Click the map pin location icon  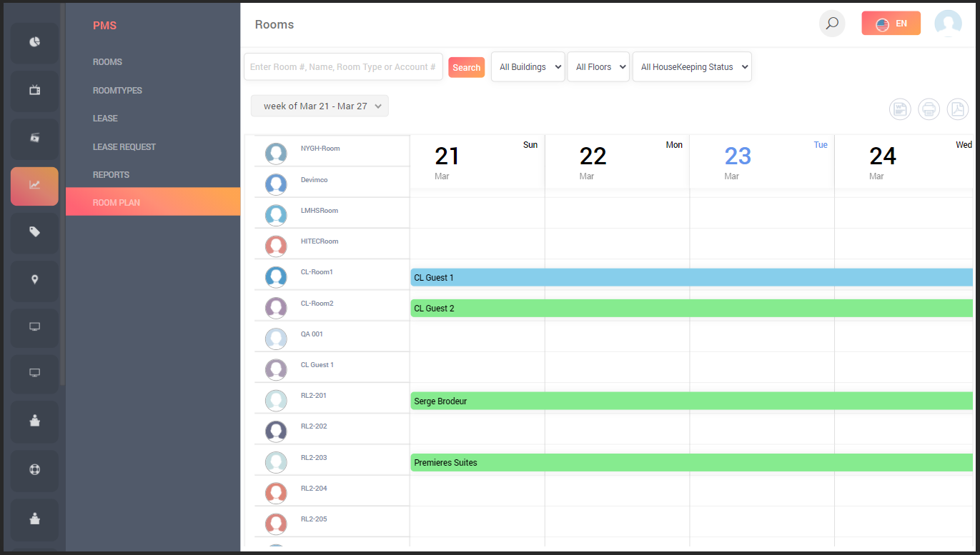pos(34,280)
